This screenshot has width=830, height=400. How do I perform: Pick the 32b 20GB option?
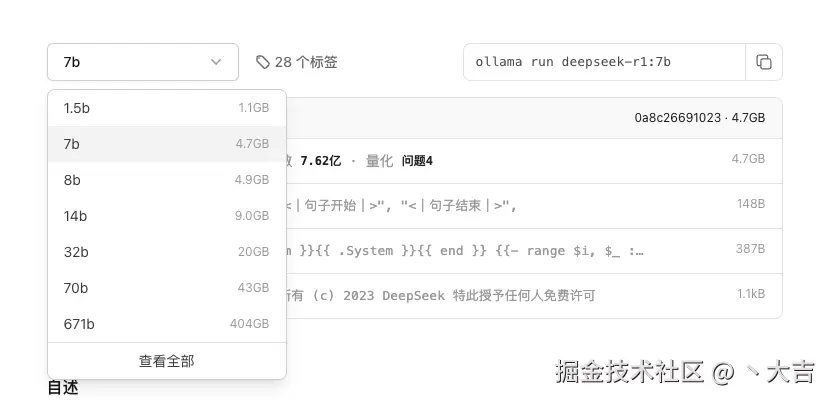pyautogui.click(x=167, y=252)
